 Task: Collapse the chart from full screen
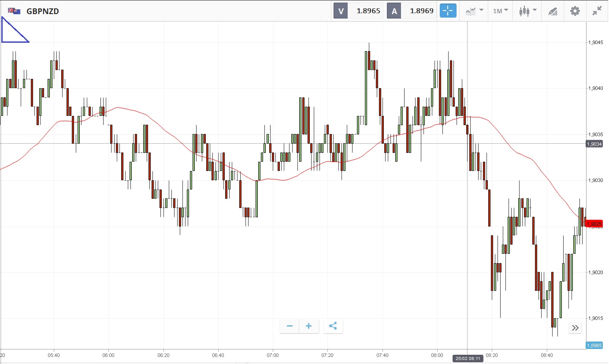click(597, 11)
